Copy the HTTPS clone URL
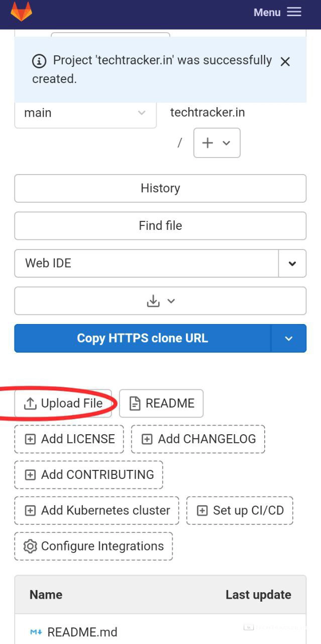Screen dimensions: 321x644 (142, 338)
